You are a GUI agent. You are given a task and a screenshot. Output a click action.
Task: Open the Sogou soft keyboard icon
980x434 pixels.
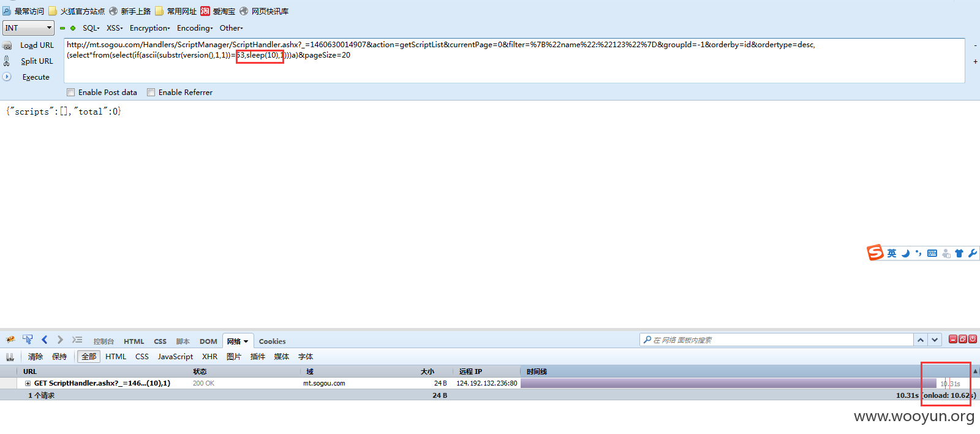pos(932,253)
